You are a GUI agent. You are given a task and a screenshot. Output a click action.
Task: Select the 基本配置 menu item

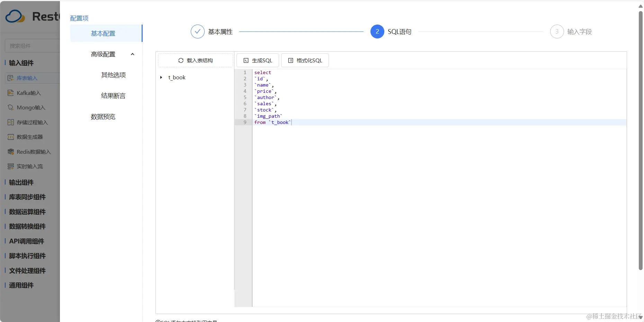click(106, 33)
